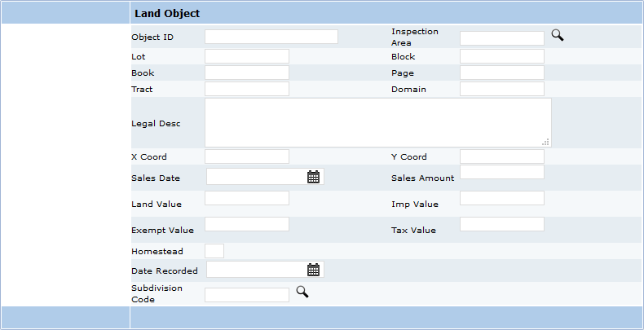This screenshot has width=644, height=330.
Task: Click the Exempt Value input field
Action: (x=246, y=224)
